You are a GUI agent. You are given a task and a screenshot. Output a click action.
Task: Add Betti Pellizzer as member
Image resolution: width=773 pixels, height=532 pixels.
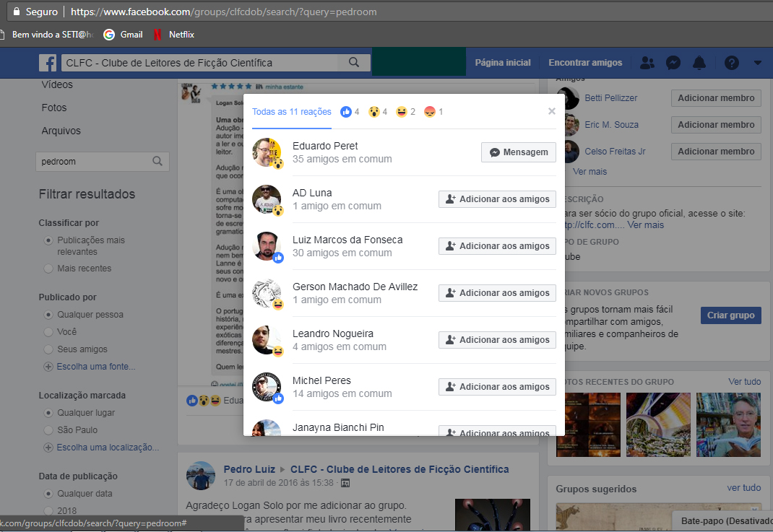pyautogui.click(x=716, y=98)
